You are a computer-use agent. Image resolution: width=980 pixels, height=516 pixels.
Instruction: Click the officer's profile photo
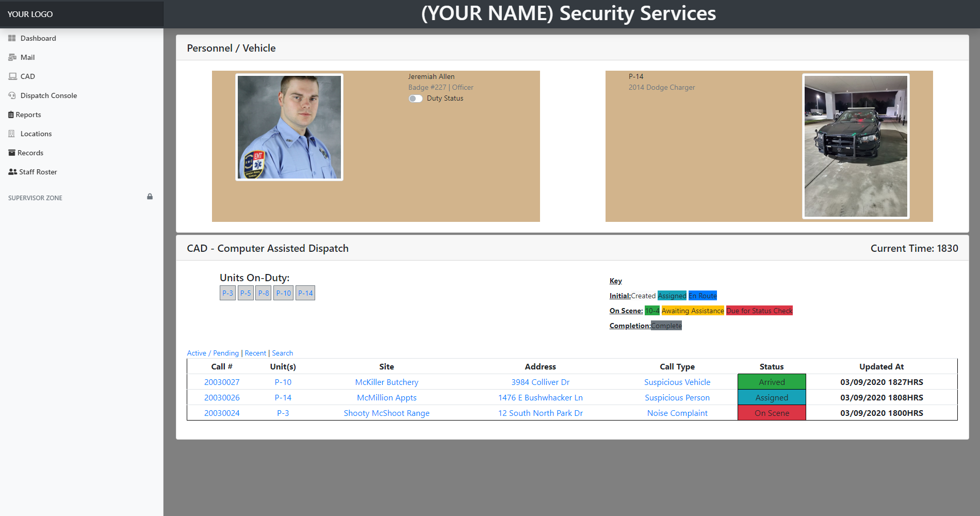click(289, 127)
